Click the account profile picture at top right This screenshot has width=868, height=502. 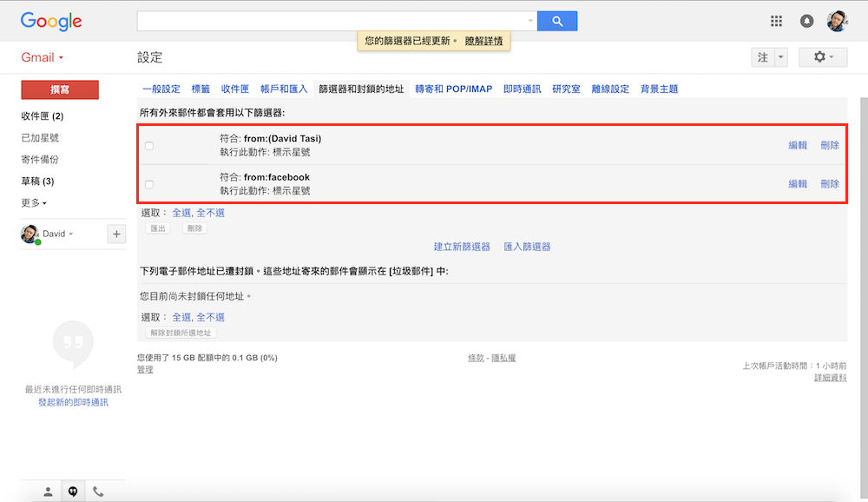pos(838,21)
